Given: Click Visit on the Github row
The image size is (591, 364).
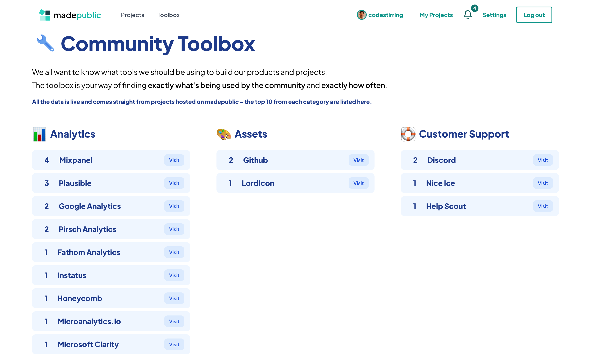Looking at the screenshot, I should click(x=358, y=160).
